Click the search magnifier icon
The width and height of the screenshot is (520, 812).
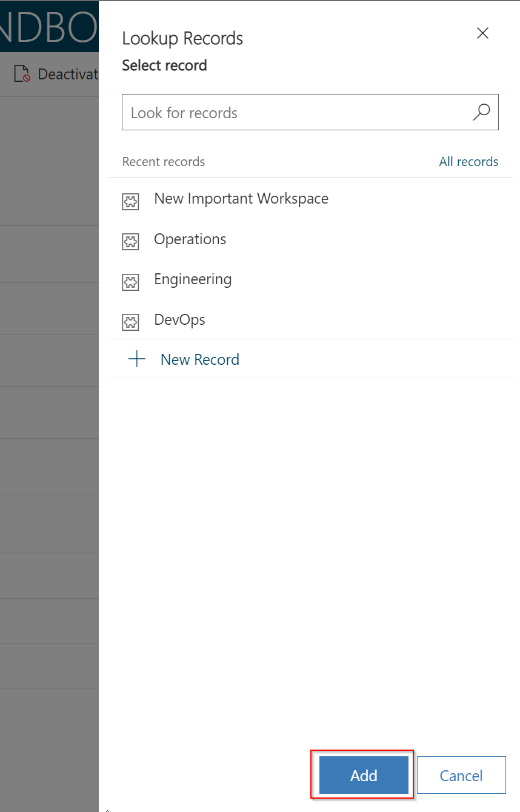tap(481, 112)
